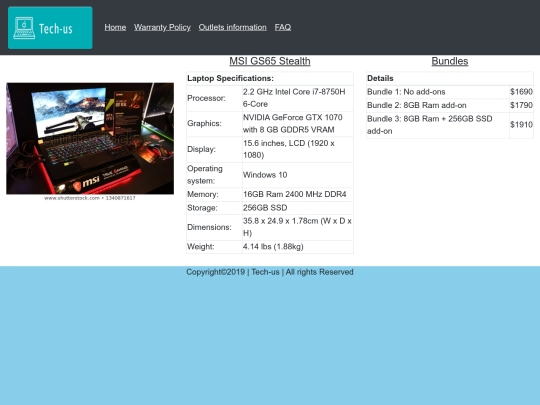Click the Operating system label
The height and width of the screenshot is (405, 540).
[205, 175]
